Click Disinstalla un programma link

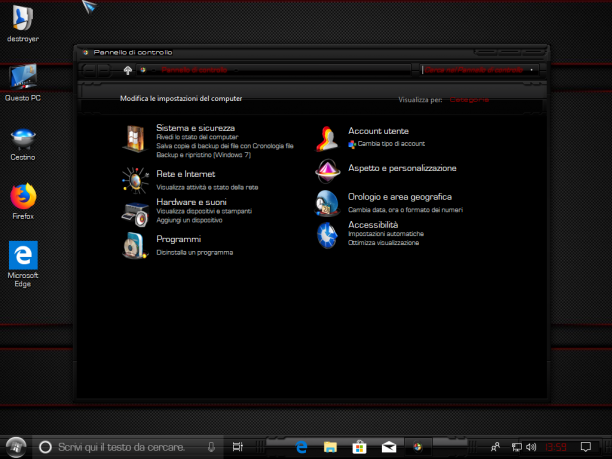[x=194, y=253]
